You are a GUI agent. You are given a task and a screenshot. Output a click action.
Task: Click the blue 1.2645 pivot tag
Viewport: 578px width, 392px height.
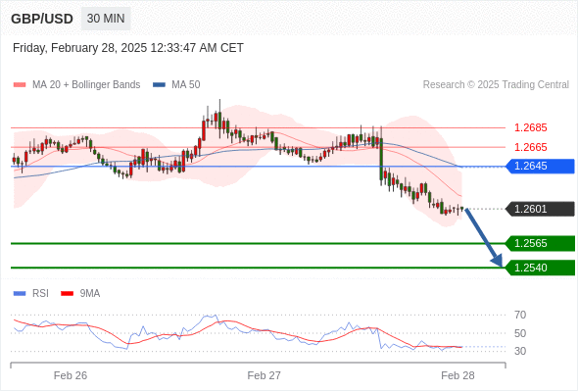click(x=540, y=167)
